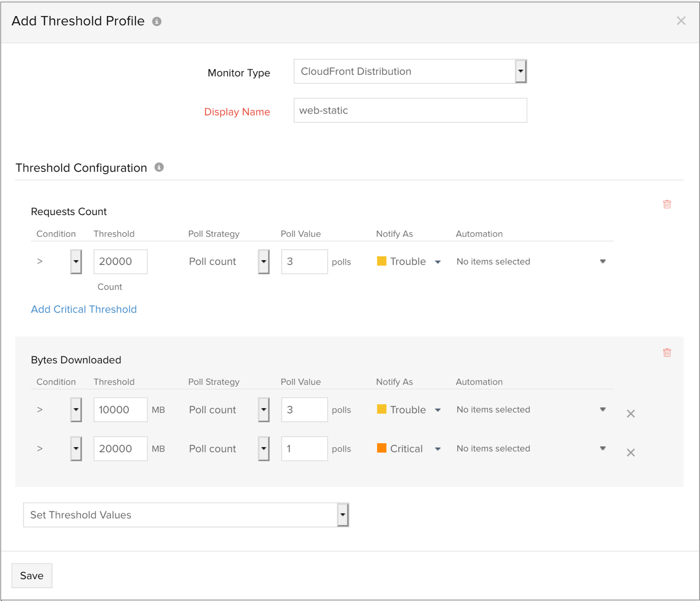Select the 10000 MB threshold input

120,409
